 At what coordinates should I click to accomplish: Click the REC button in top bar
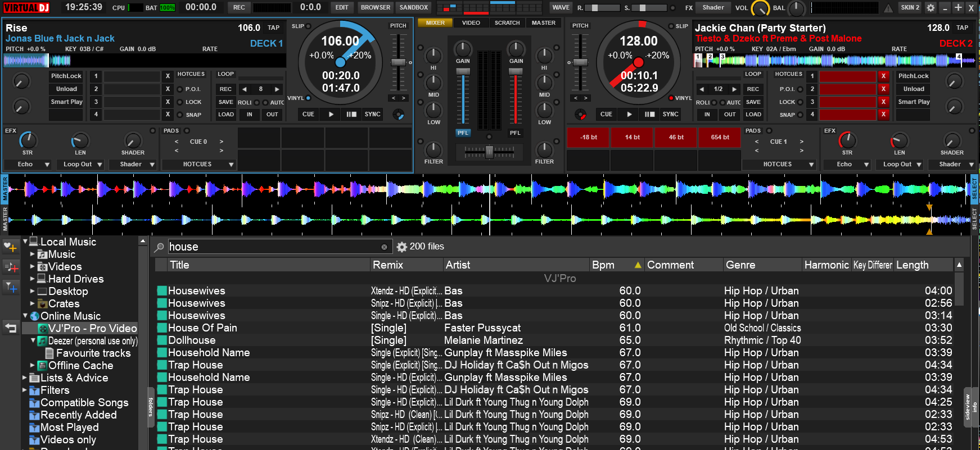tap(239, 7)
